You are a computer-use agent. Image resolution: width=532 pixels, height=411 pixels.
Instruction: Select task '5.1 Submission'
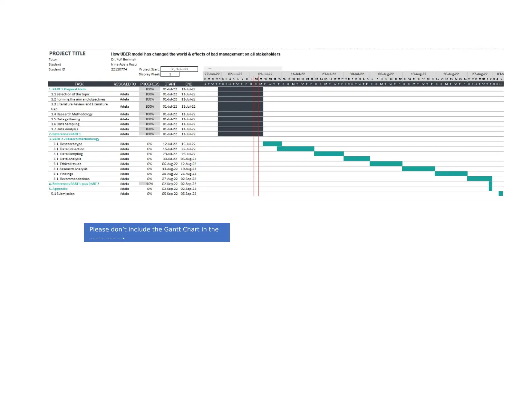coord(63,194)
